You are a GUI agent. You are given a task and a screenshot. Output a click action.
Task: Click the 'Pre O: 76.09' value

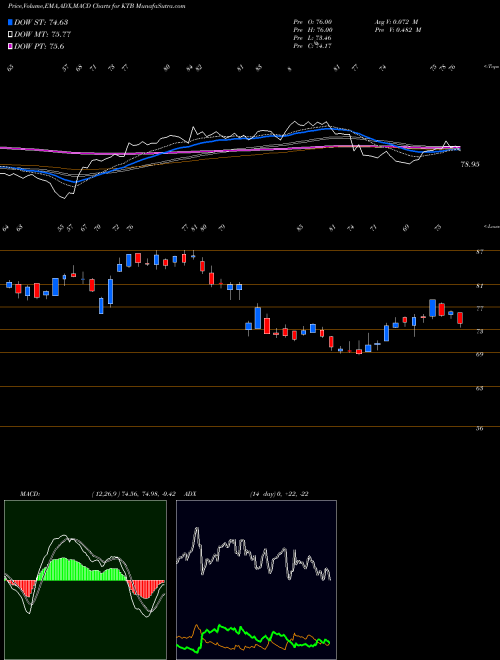313,22
